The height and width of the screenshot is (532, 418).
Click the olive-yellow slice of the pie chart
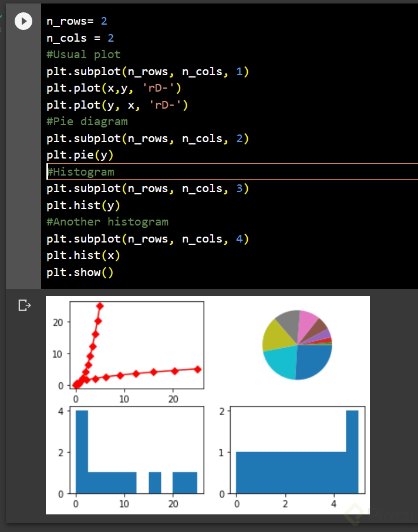pos(277,335)
